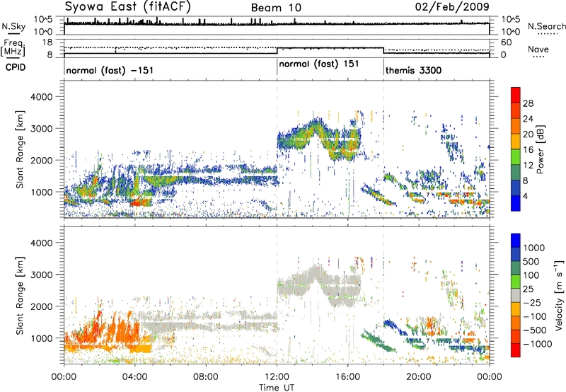Viewport: 566px width, 392px height.
Task: Click the "12" value on Power scale
Action: coord(528,166)
